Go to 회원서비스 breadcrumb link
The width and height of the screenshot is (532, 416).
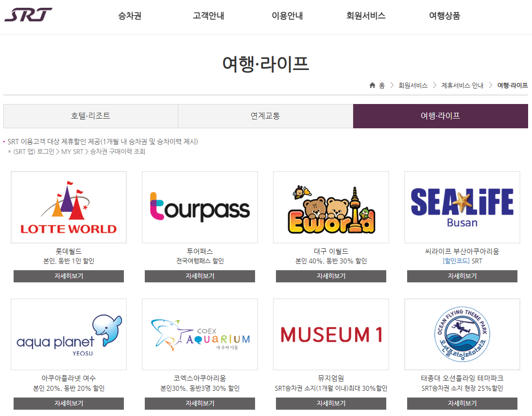point(413,86)
